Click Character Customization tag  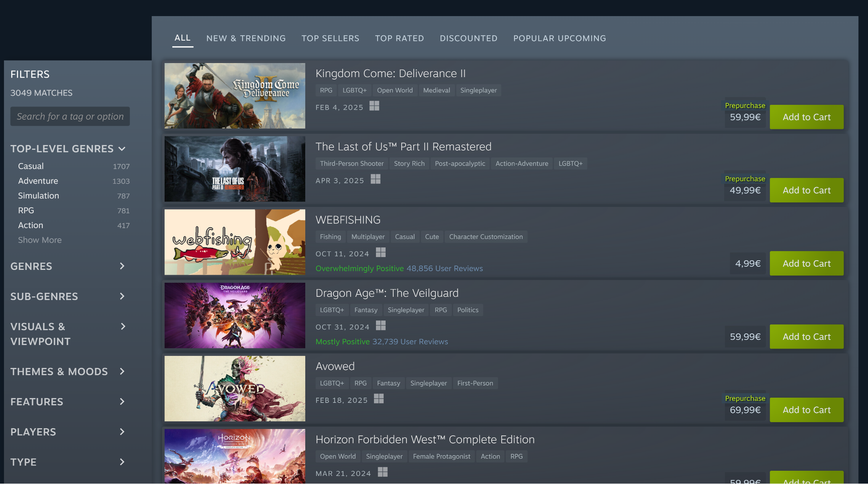click(x=486, y=237)
